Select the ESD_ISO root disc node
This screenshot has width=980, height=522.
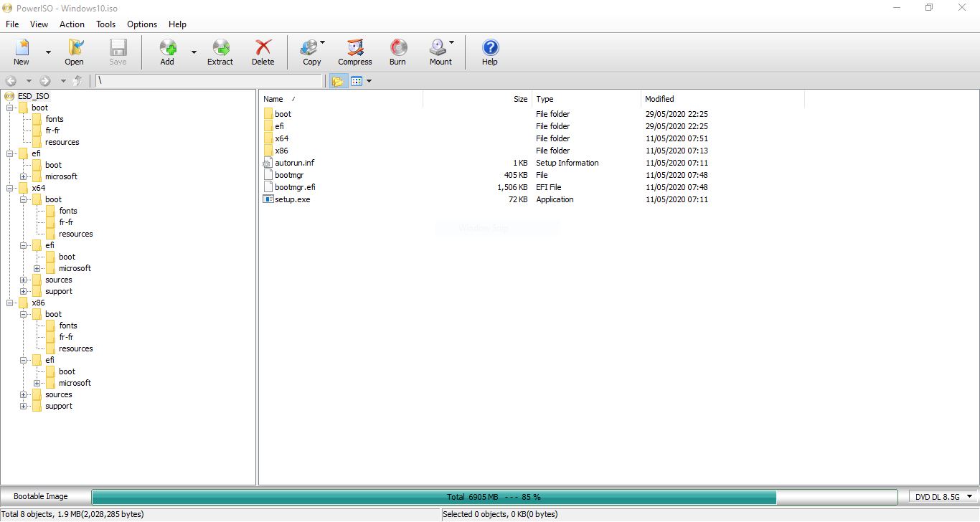coord(33,96)
